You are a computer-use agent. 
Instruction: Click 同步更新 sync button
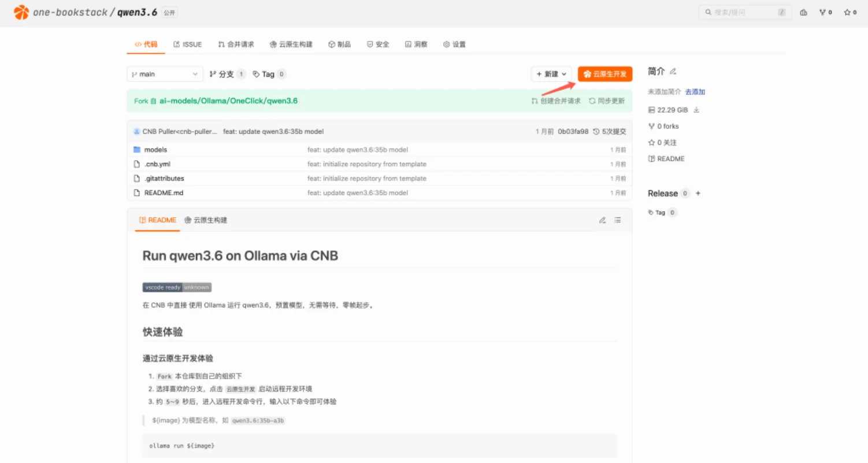click(x=607, y=101)
